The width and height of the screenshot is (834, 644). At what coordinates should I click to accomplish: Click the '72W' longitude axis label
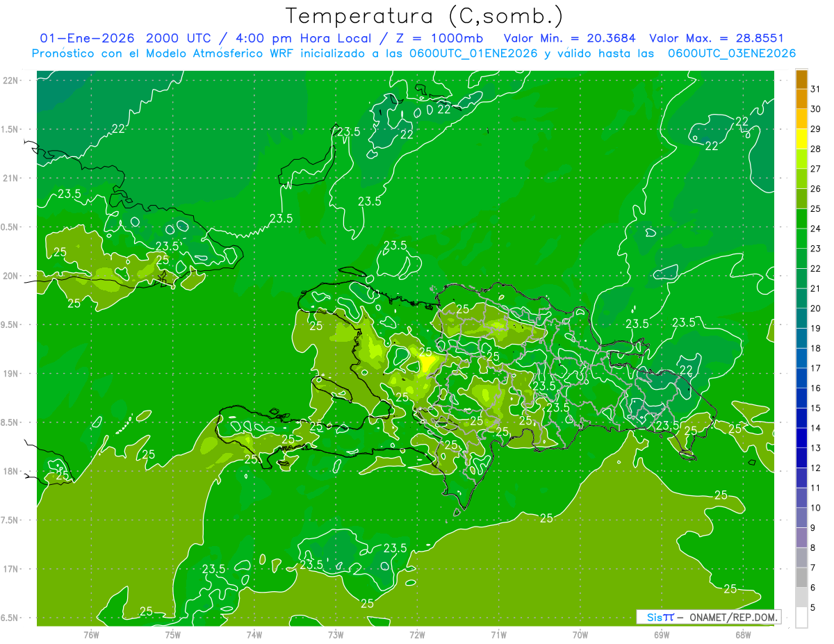click(417, 634)
